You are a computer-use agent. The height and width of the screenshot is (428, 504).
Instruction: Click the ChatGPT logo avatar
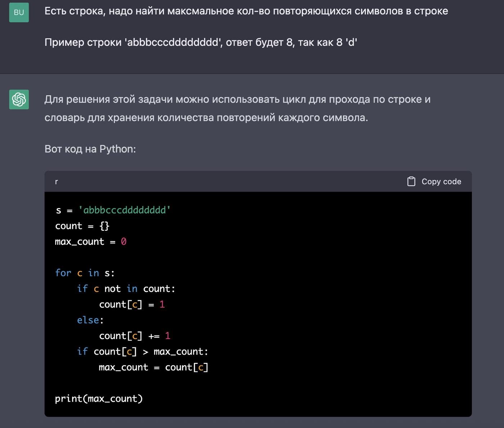(x=19, y=99)
